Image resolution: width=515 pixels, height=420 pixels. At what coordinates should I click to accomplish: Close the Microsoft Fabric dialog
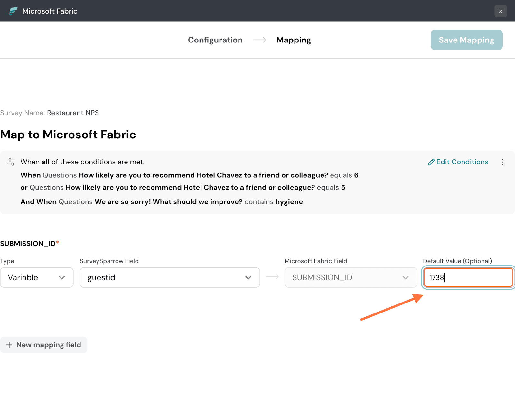(x=501, y=11)
